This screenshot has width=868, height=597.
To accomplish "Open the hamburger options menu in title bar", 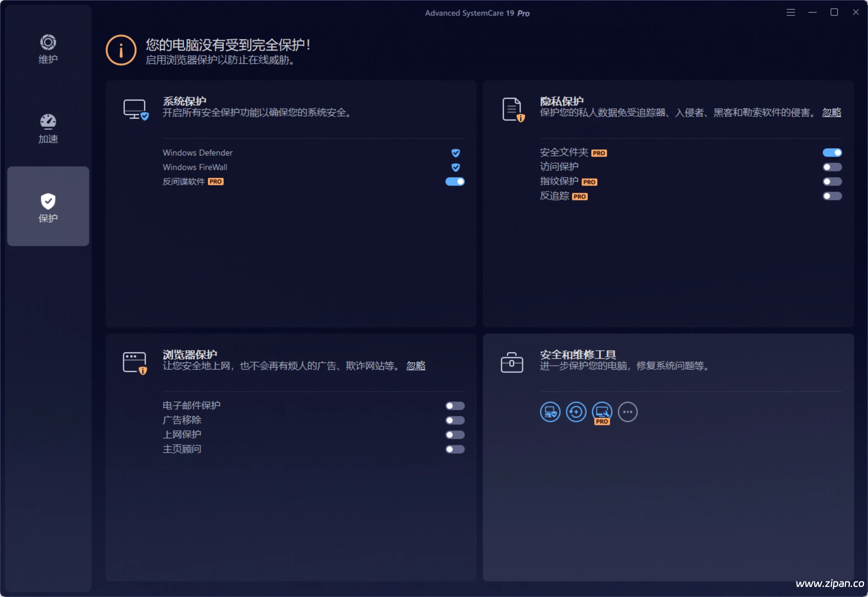I will 791,12.
